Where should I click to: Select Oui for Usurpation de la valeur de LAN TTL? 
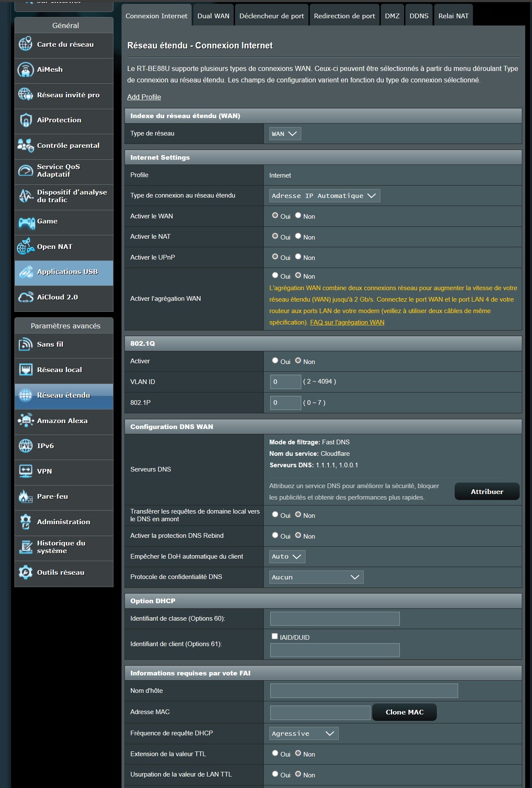pos(275,774)
